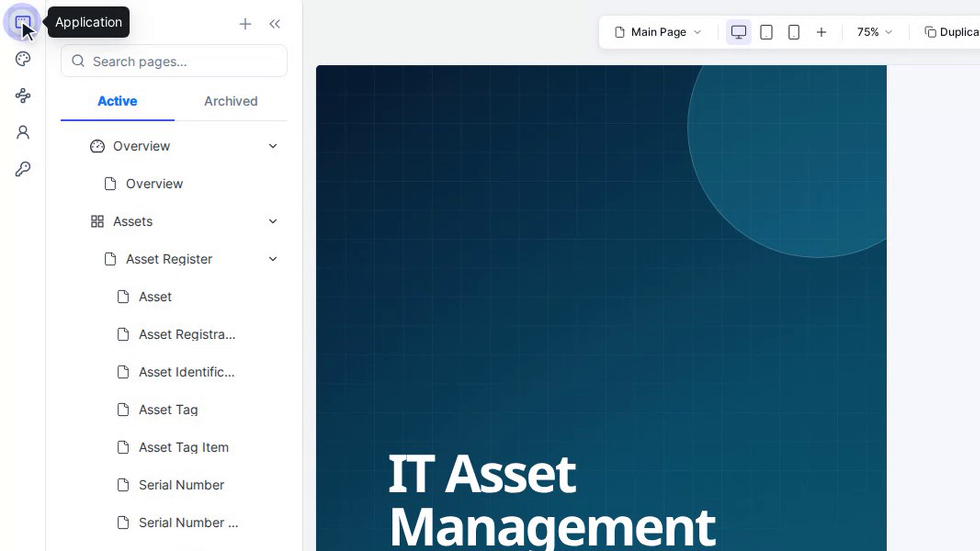The image size is (980, 551).
Task: Open the 75% zoom dropdown
Action: (x=874, y=32)
